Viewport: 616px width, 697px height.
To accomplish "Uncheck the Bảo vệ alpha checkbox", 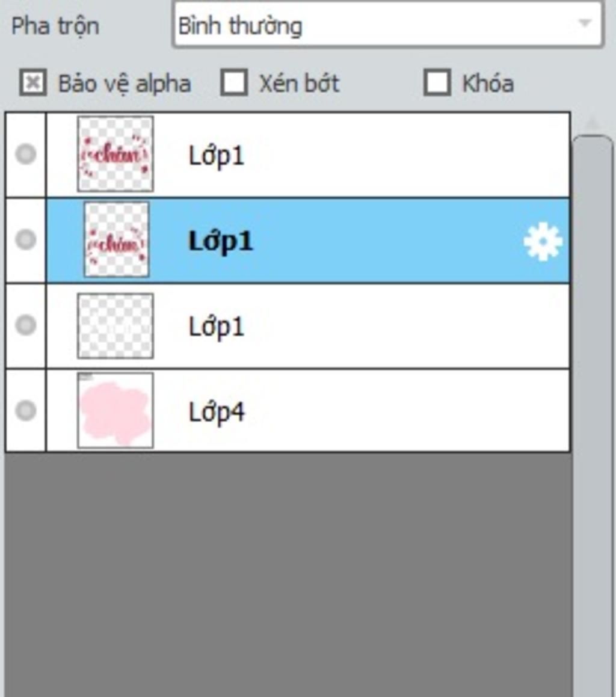I will (x=32, y=82).
